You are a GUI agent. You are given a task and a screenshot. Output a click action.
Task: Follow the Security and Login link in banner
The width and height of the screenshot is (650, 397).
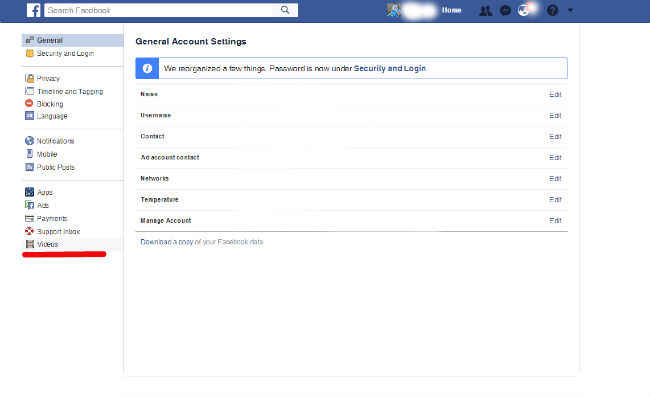390,68
